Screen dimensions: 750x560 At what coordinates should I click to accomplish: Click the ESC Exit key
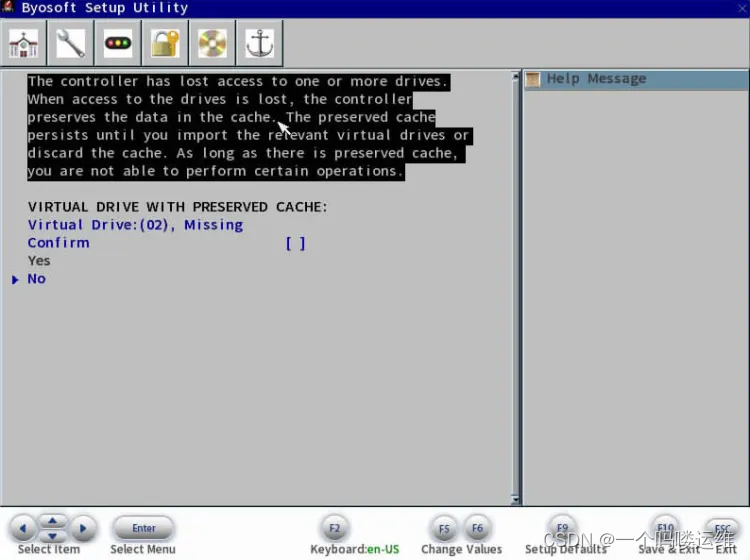(722, 528)
